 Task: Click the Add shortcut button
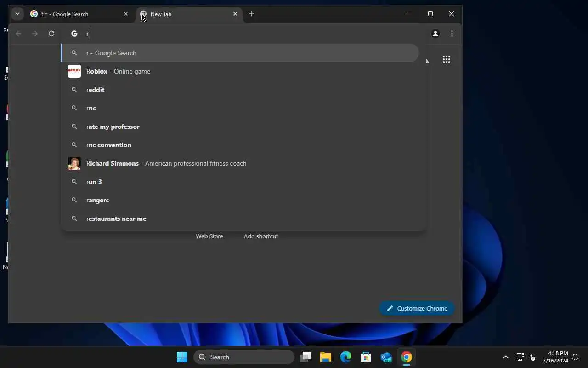[261, 236]
